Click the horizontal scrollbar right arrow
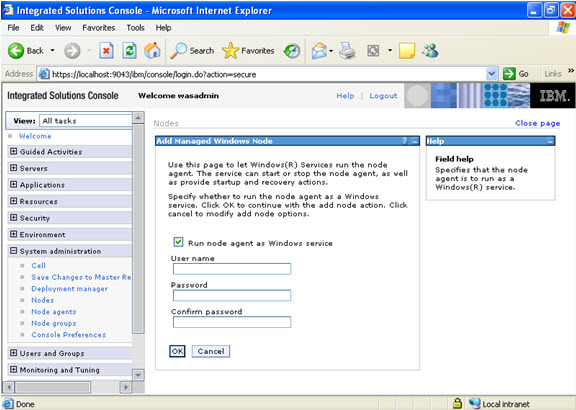 coord(126,387)
